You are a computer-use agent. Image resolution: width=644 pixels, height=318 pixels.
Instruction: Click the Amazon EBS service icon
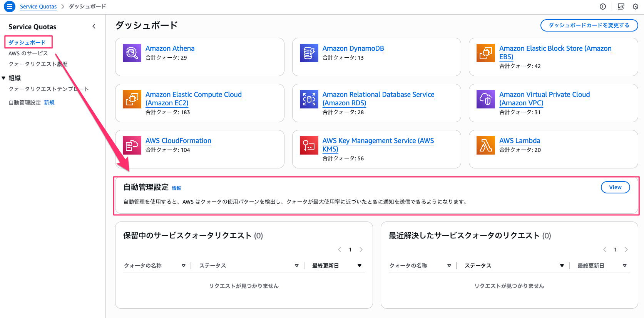[485, 53]
